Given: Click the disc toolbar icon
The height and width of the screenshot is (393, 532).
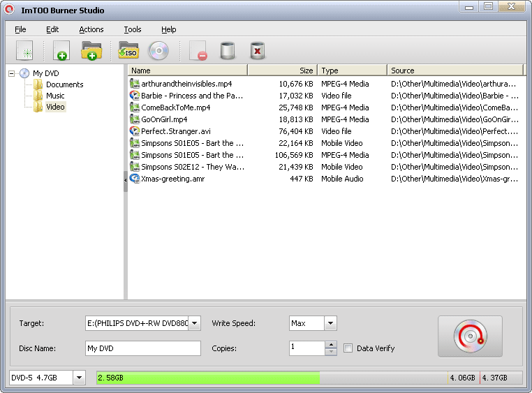Looking at the screenshot, I should (x=158, y=51).
